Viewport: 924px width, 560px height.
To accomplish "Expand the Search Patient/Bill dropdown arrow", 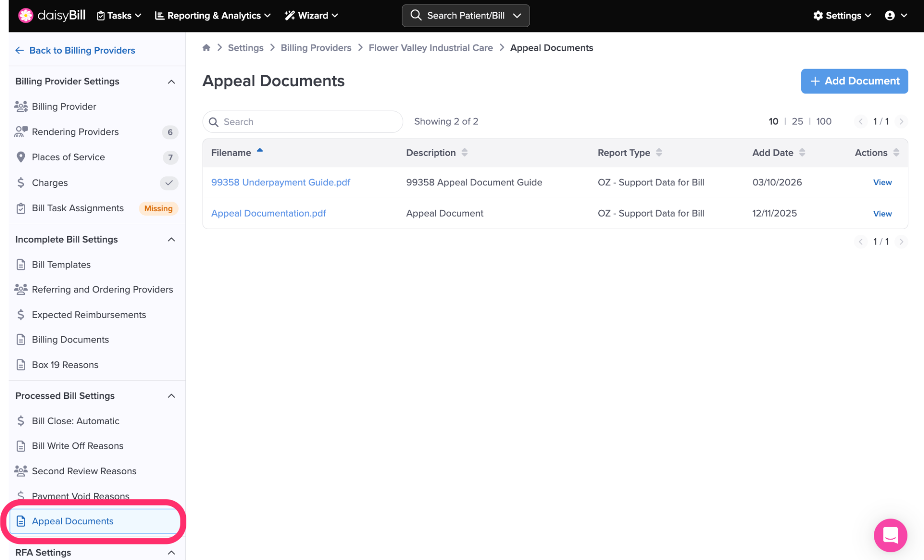I will [x=517, y=16].
